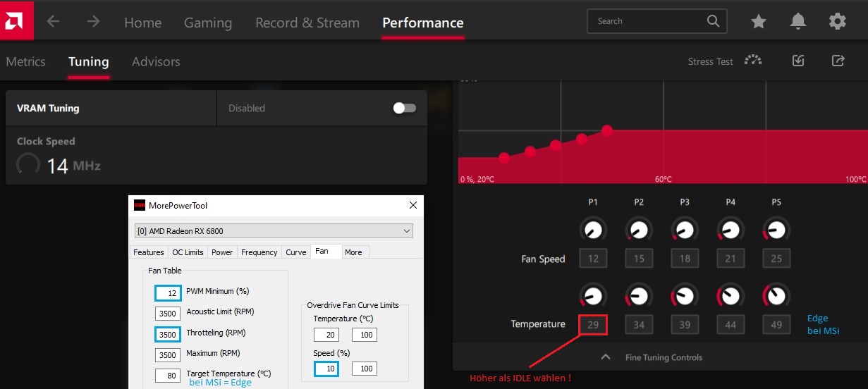Click the minimum Speed (%) field 10

click(x=326, y=368)
